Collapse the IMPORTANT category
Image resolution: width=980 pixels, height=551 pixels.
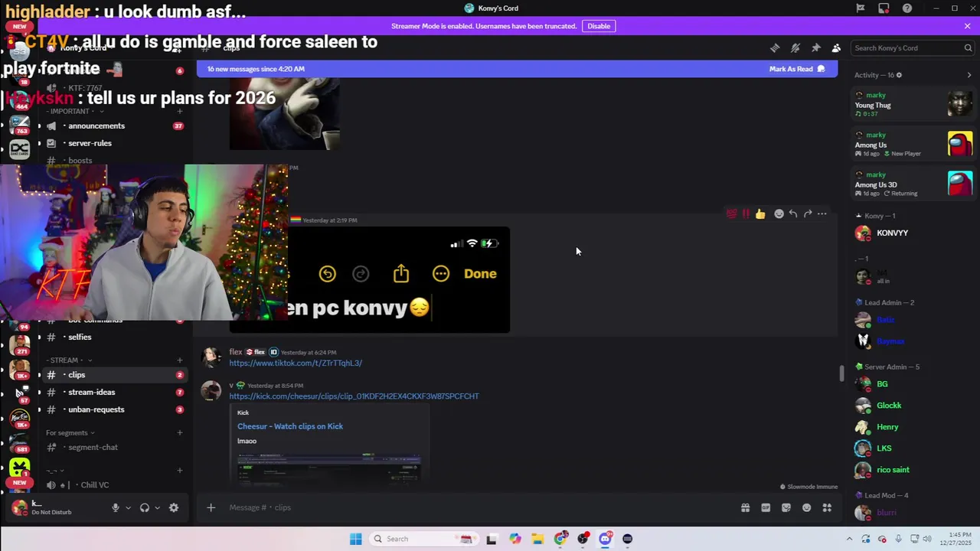75,112
